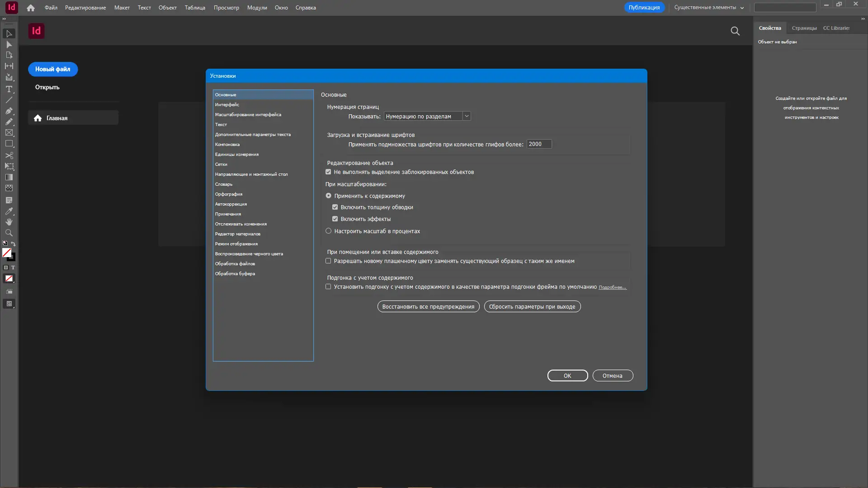The height and width of the screenshot is (488, 868).
Task: Select the Eyedropper tool
Action: (9, 211)
